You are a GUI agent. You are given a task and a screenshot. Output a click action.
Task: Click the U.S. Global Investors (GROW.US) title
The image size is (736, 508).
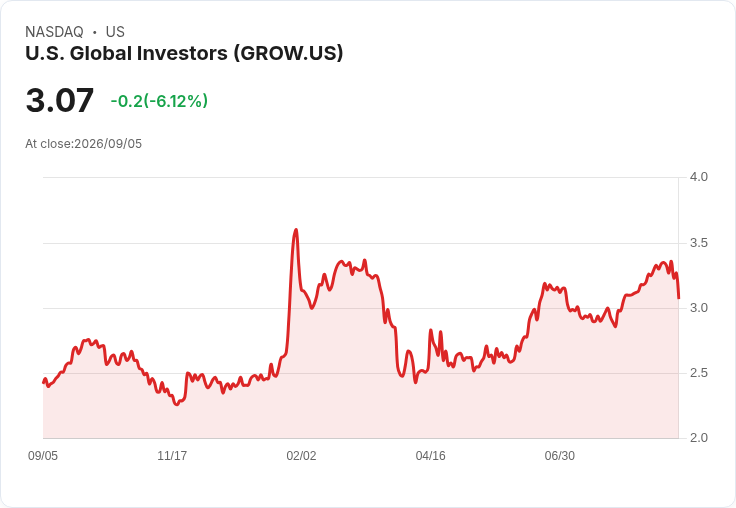coord(184,53)
